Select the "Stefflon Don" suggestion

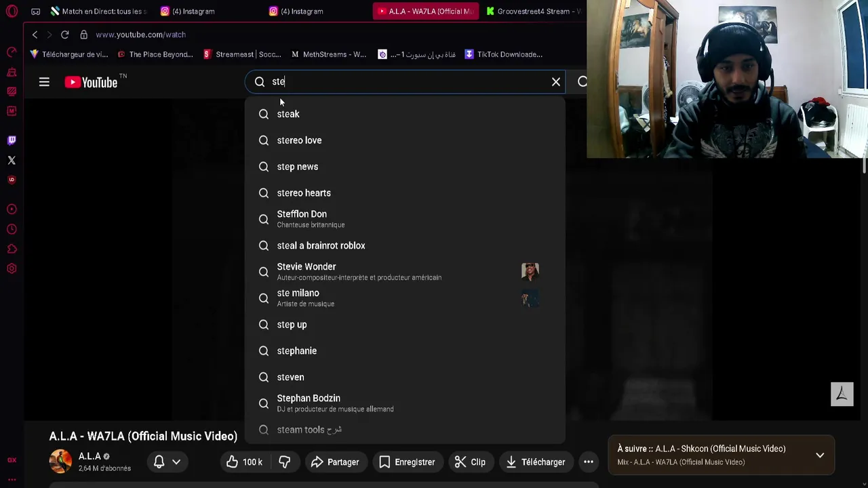405,219
